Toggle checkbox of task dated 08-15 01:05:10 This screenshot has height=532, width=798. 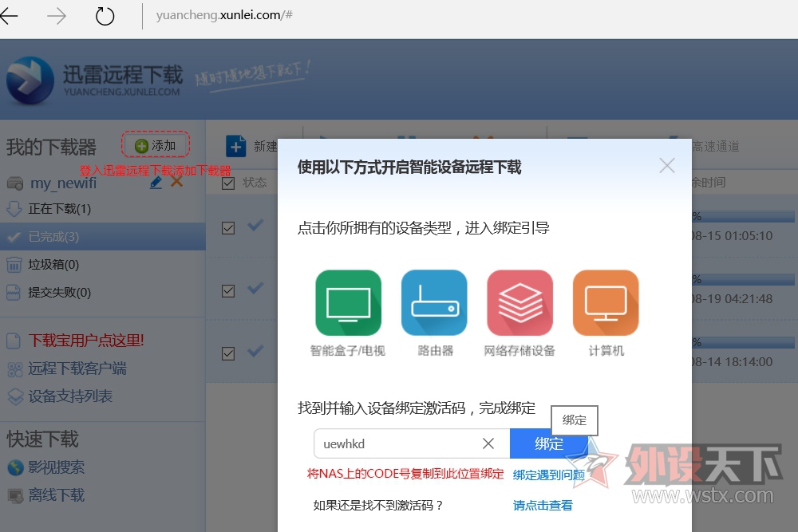coord(228,228)
